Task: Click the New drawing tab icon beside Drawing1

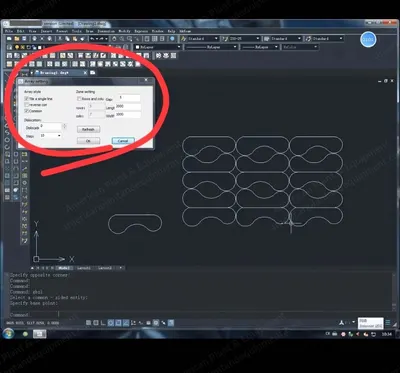Action: 93,73
